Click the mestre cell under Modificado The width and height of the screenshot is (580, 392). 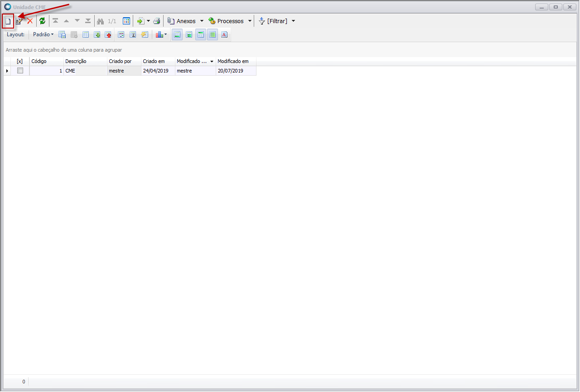195,71
